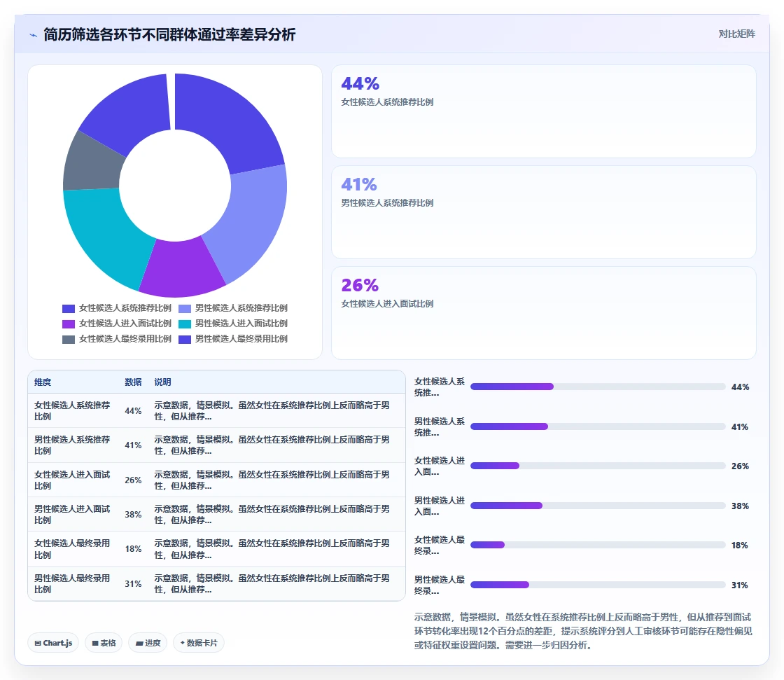Click the 26% progress bar
Image resolution: width=784 pixels, height=680 pixels.
coord(598,466)
